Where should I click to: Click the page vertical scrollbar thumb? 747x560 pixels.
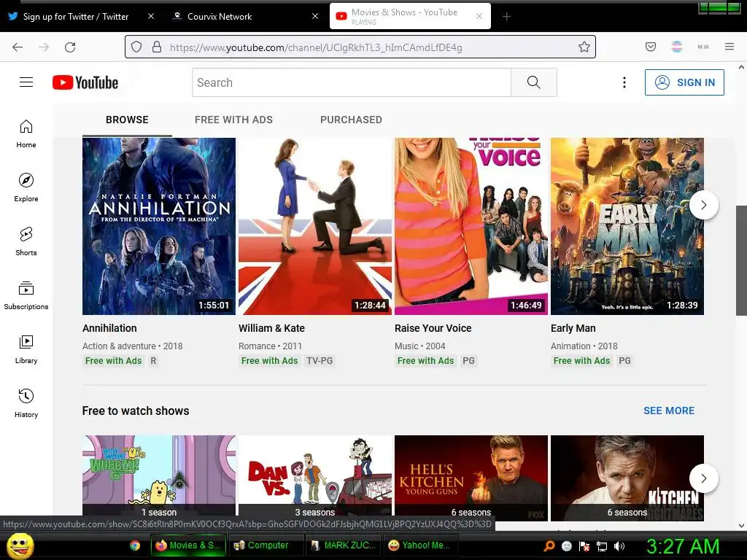pyautogui.click(x=741, y=260)
